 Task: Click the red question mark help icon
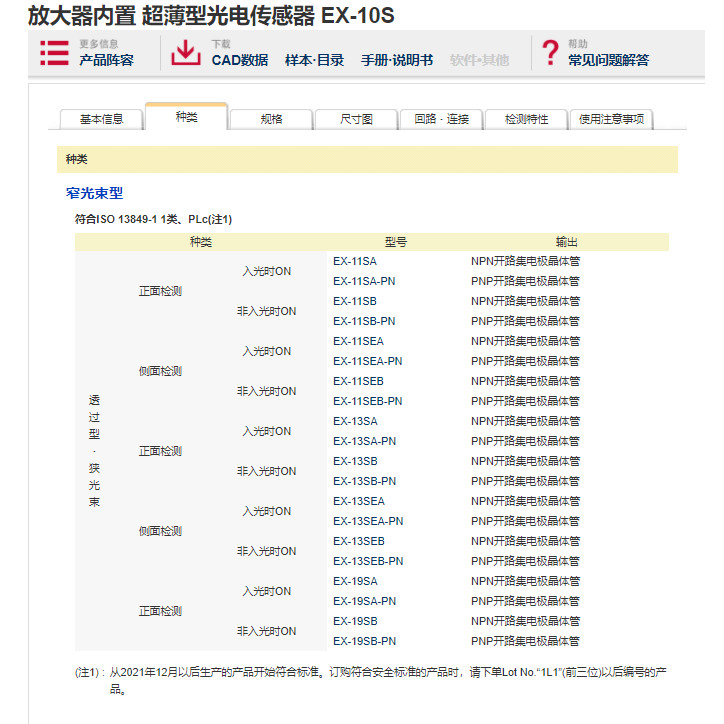(549, 53)
